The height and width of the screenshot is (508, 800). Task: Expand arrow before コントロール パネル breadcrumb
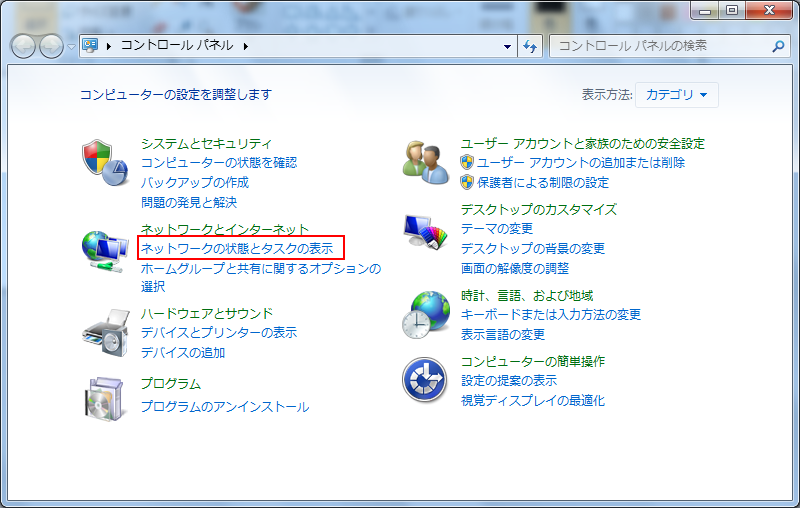click(x=109, y=46)
